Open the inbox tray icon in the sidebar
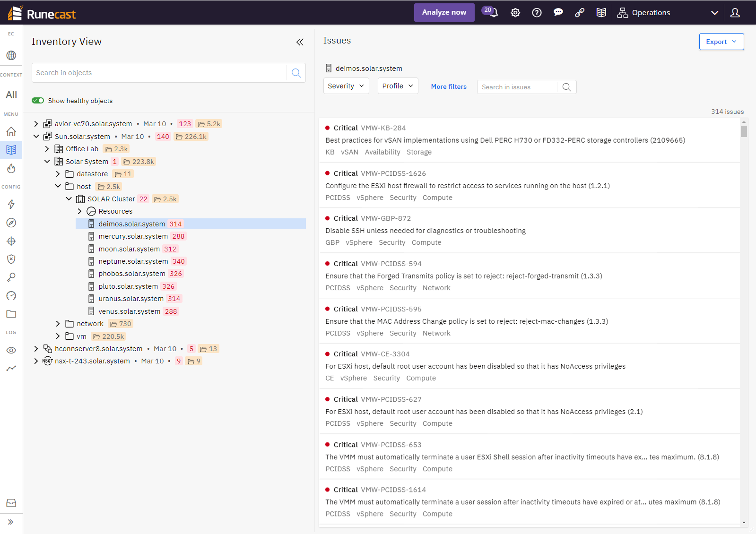 point(11,503)
